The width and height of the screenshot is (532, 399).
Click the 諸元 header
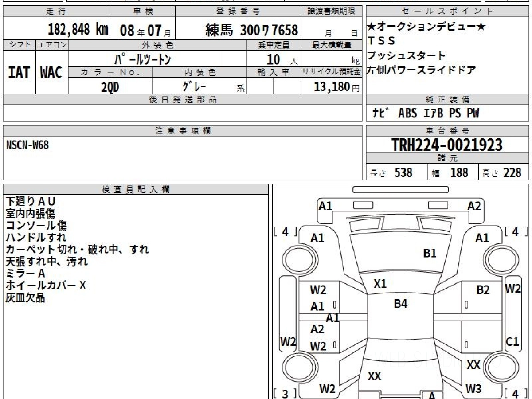(448, 158)
